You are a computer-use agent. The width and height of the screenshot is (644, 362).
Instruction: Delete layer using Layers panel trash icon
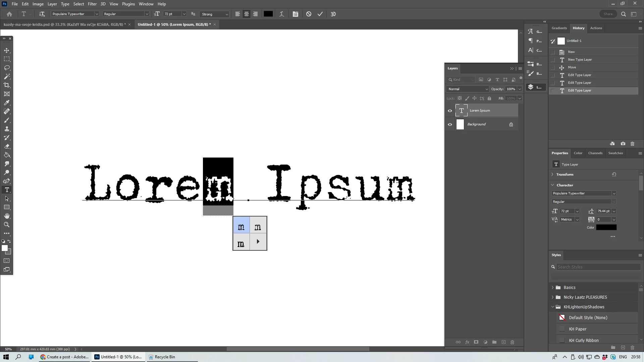pyautogui.click(x=512, y=342)
